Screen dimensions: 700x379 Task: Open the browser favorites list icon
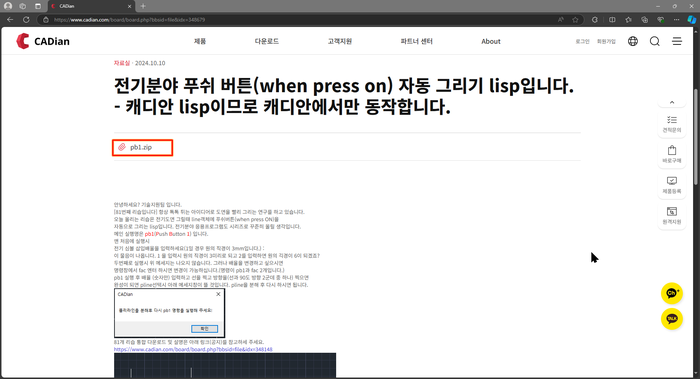628,20
